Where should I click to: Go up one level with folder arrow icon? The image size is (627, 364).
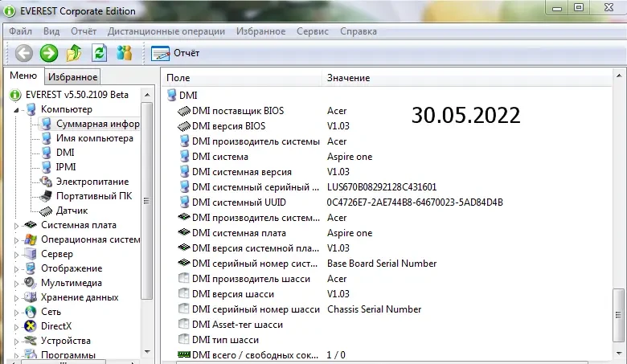(x=74, y=53)
